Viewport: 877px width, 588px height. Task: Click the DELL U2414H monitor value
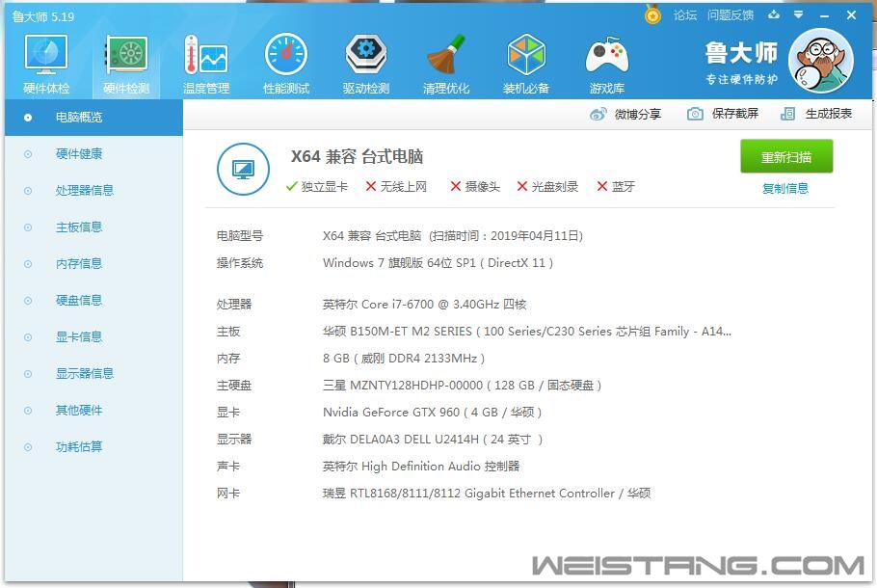click(433, 440)
